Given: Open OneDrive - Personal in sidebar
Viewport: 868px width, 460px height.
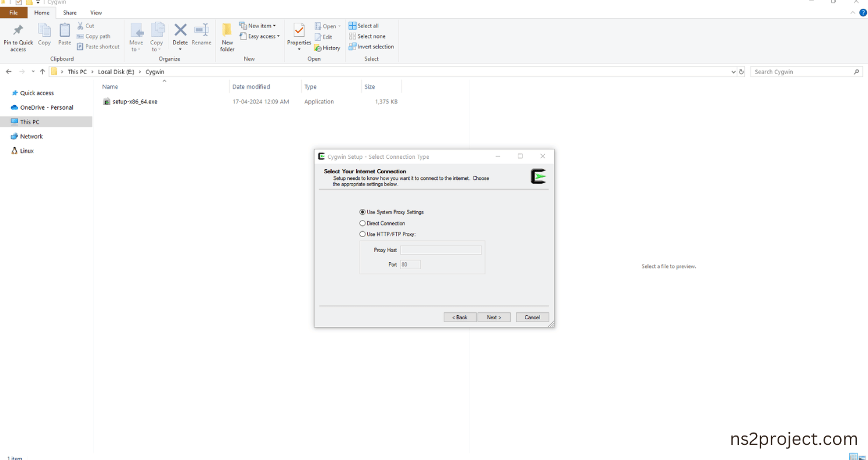Looking at the screenshot, I should [47, 107].
